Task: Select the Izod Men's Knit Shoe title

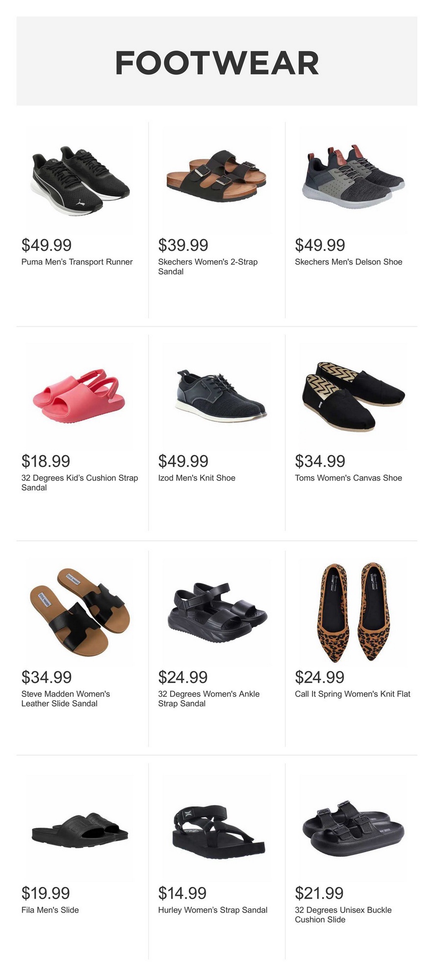Action: (x=197, y=478)
